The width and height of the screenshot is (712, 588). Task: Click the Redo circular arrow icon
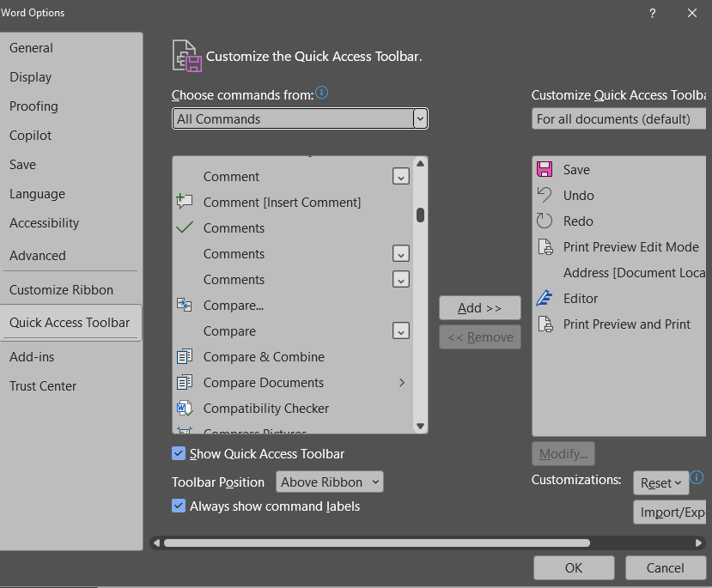pos(545,221)
